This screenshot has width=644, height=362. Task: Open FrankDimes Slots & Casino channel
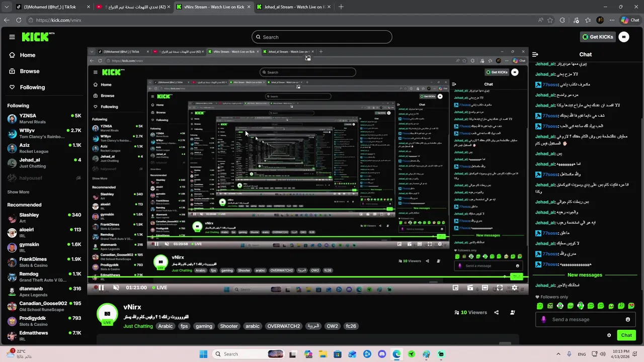point(44,262)
